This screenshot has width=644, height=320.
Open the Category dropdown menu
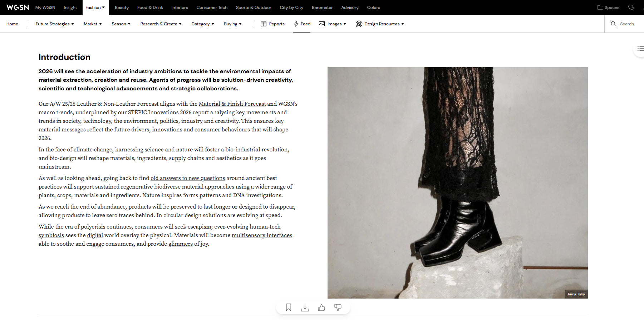coord(203,24)
